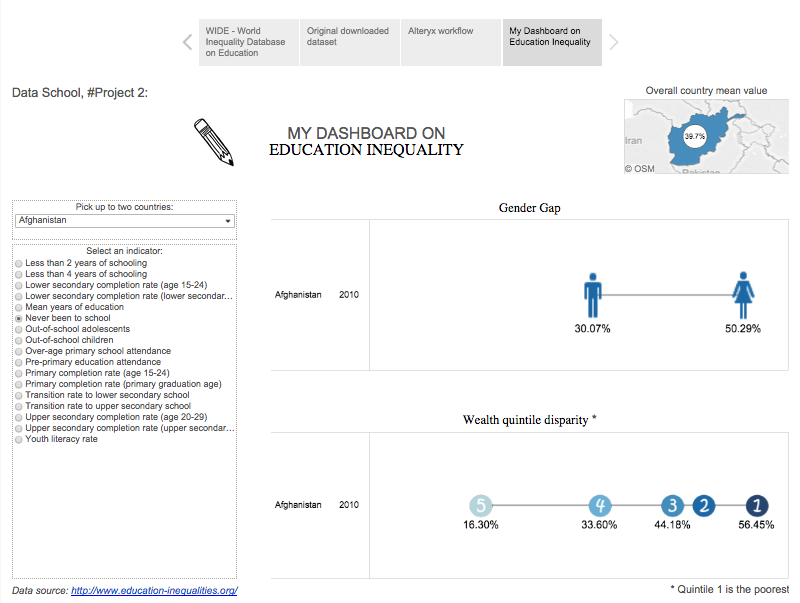Select quintile 1 circle marker
The width and height of the screenshot is (800, 603).
757,506
